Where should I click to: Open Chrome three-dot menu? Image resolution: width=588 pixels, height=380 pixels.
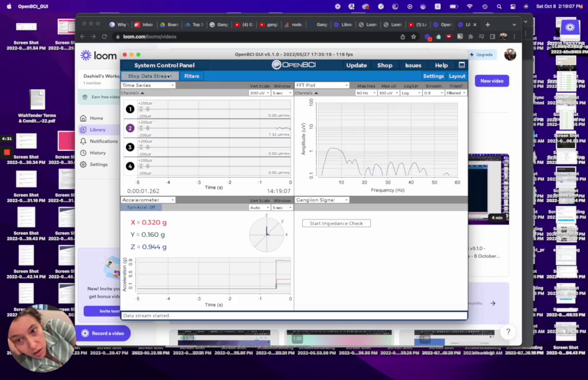click(x=514, y=37)
